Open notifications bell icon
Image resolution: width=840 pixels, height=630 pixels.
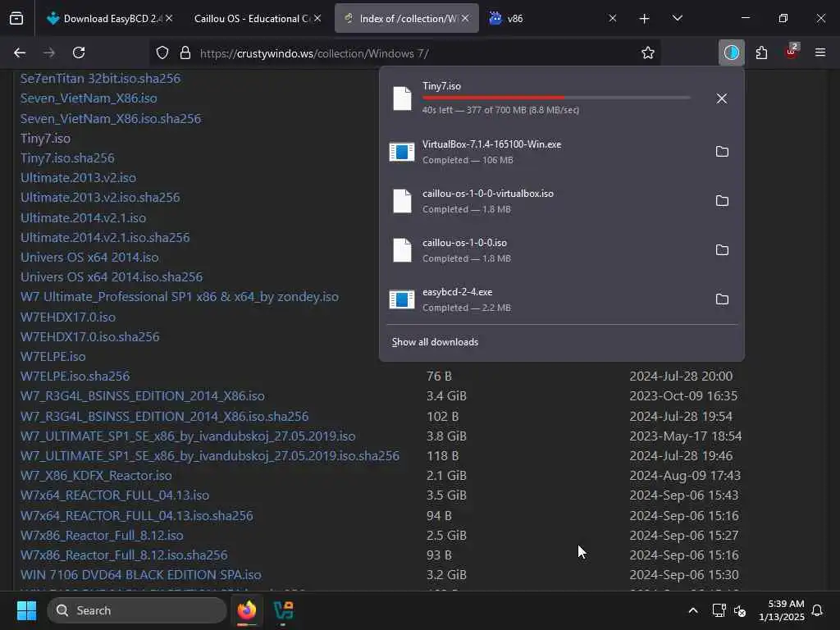[x=818, y=610]
